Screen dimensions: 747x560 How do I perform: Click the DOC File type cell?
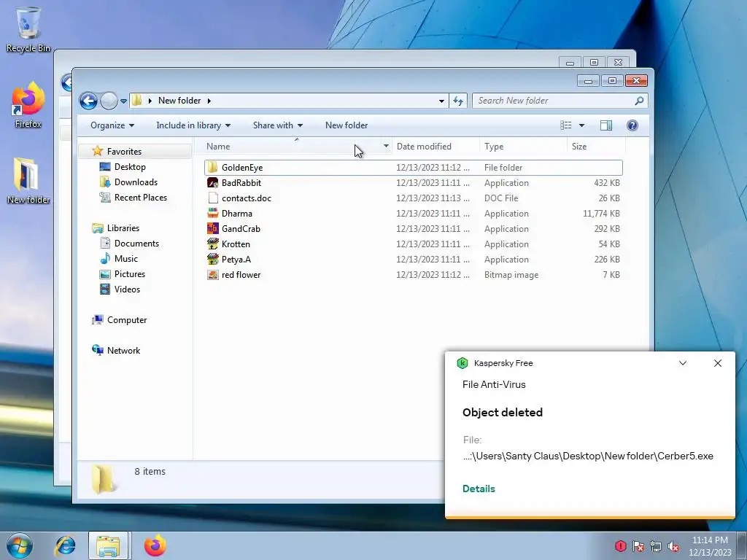click(501, 198)
